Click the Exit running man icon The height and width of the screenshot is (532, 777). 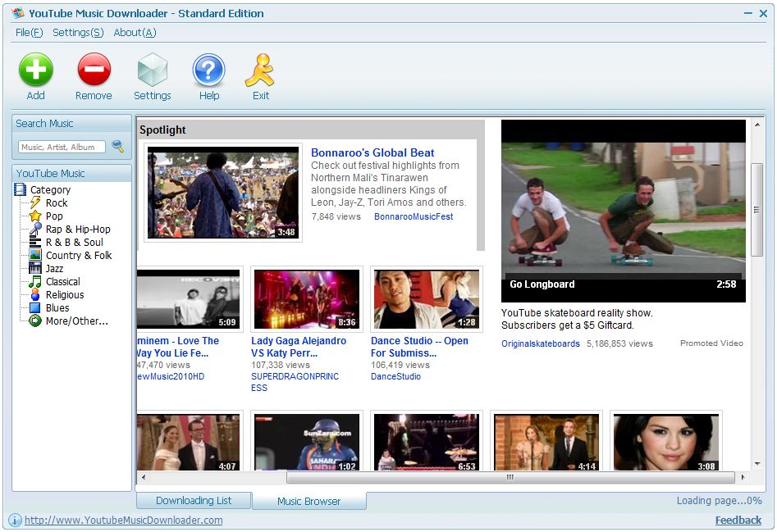pos(260,70)
